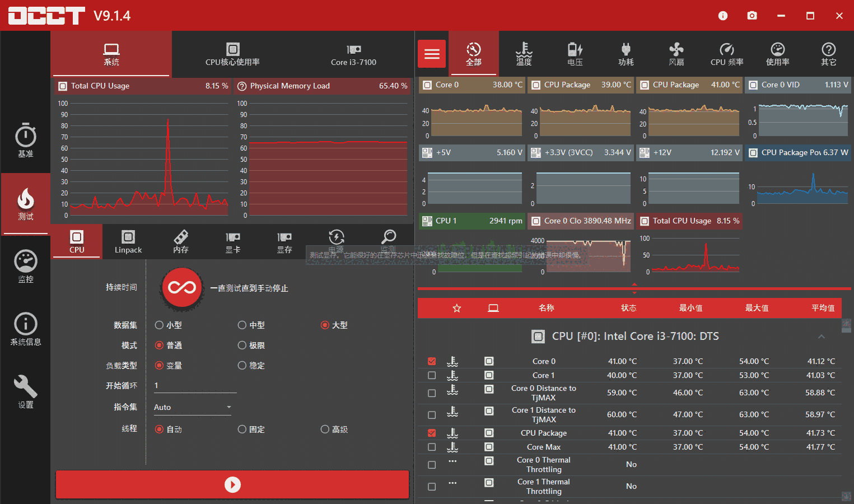The width and height of the screenshot is (854, 504).
Task: Open the CPU核心使用率 tab
Action: coord(232,54)
